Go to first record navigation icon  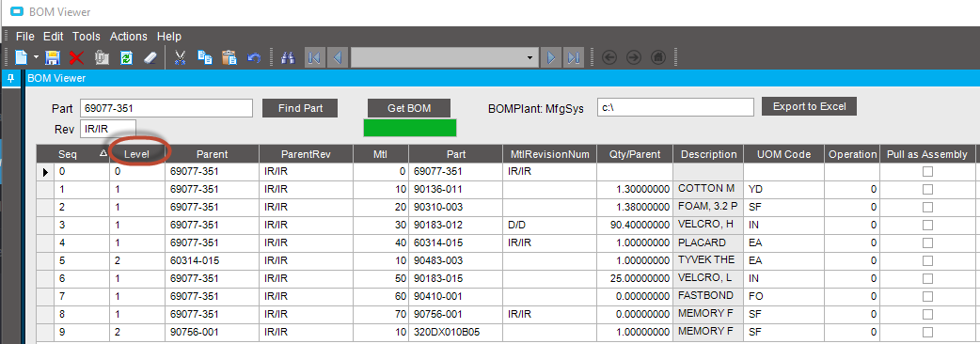[314, 58]
